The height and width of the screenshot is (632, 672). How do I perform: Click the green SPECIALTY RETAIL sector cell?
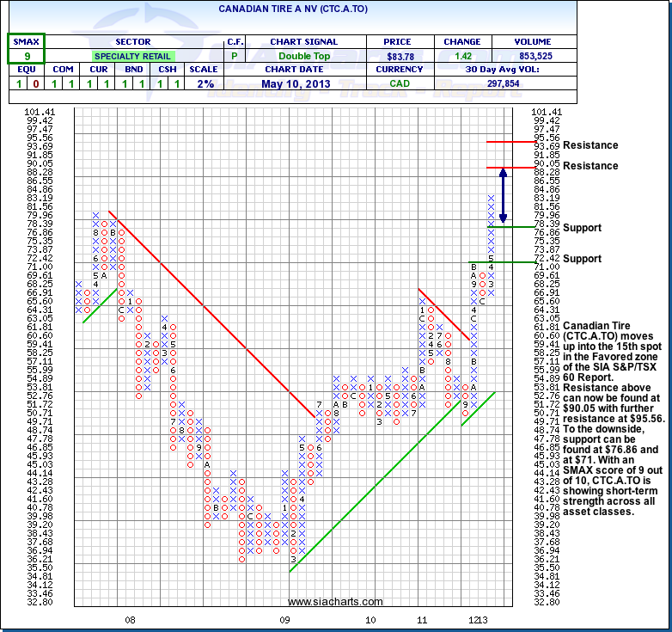click(132, 56)
